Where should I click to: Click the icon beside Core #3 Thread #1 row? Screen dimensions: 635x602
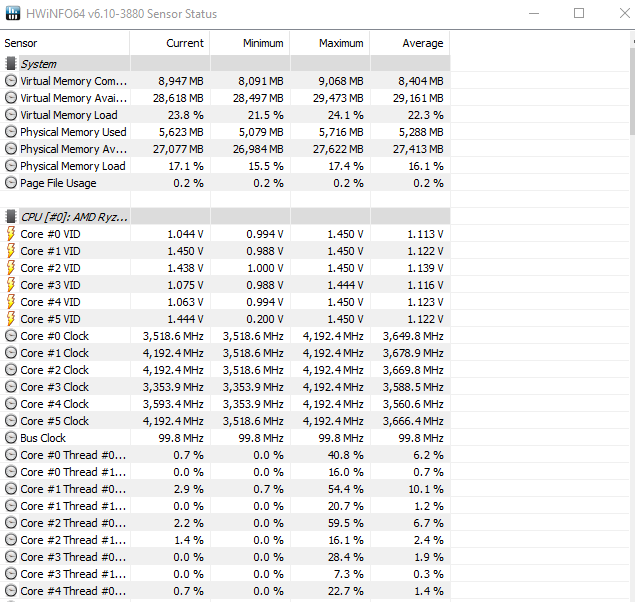[11, 574]
